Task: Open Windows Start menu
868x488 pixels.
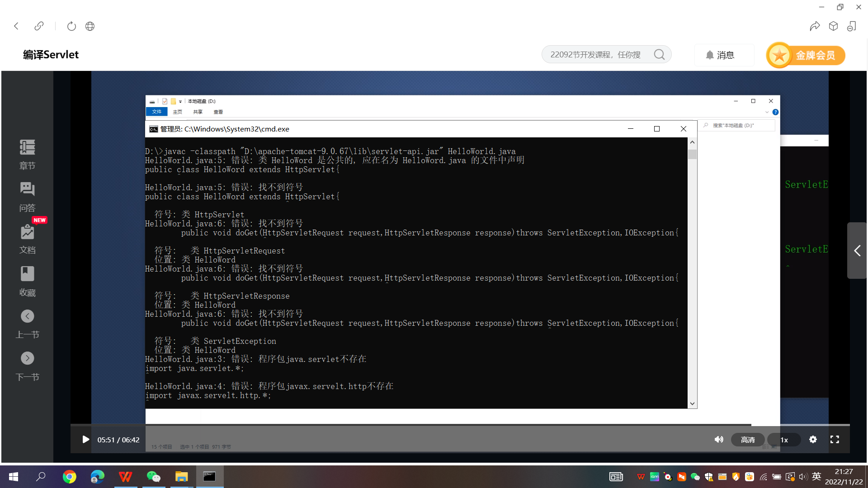Action: tap(14, 477)
